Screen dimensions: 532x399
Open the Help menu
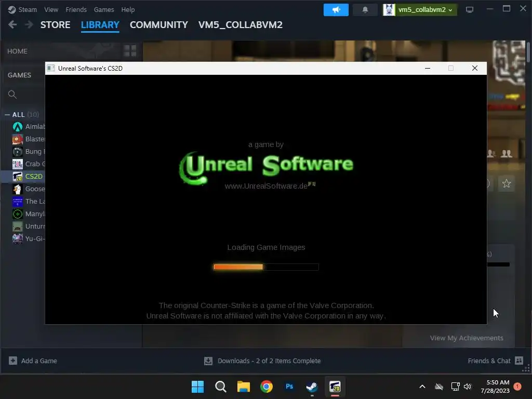[128, 9]
